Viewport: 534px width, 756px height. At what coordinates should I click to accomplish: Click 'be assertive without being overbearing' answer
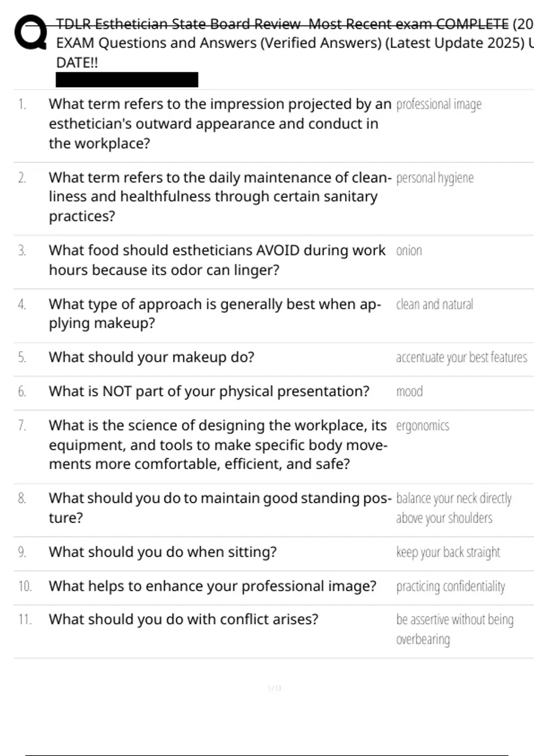[454, 629]
